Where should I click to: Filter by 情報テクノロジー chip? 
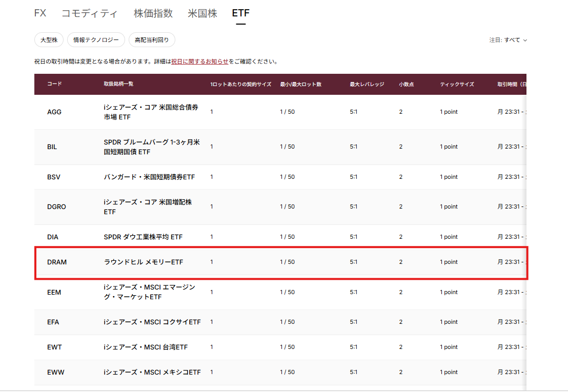pyautogui.click(x=96, y=40)
